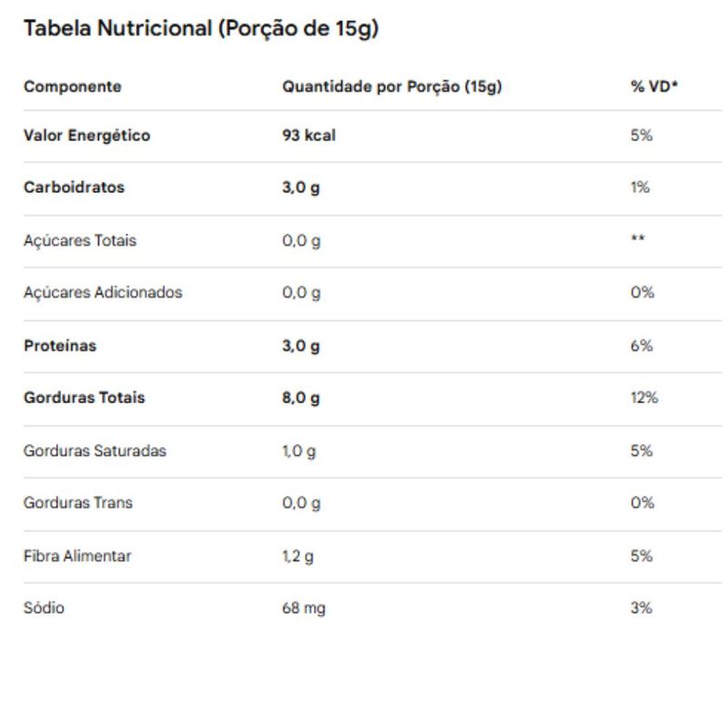This screenshot has height=728, width=728.
Task: Click the Tabela Nutricional title
Action: coord(201,29)
